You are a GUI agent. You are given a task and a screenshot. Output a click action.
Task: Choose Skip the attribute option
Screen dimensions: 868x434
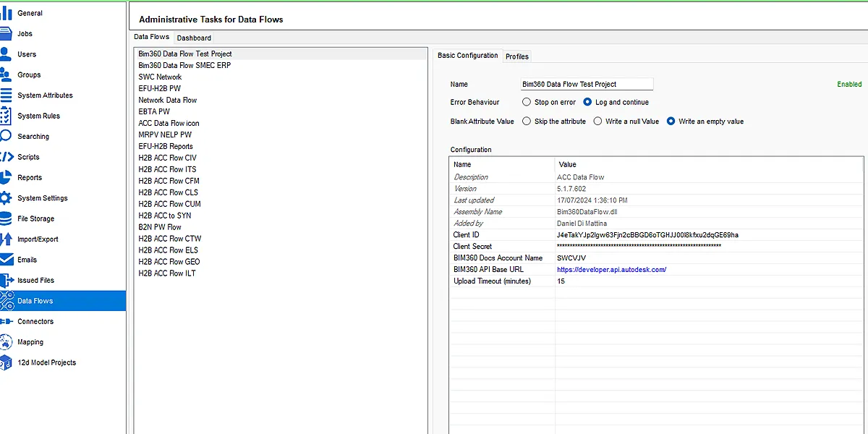(x=527, y=122)
